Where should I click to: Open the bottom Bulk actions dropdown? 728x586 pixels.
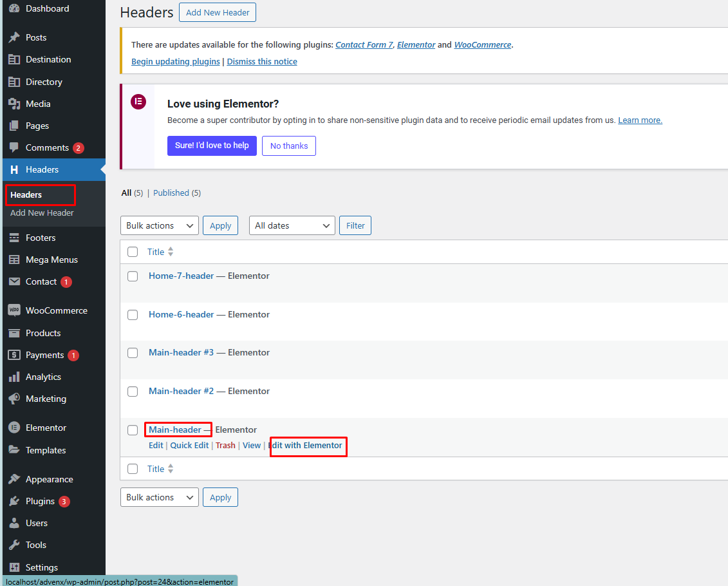coord(159,497)
